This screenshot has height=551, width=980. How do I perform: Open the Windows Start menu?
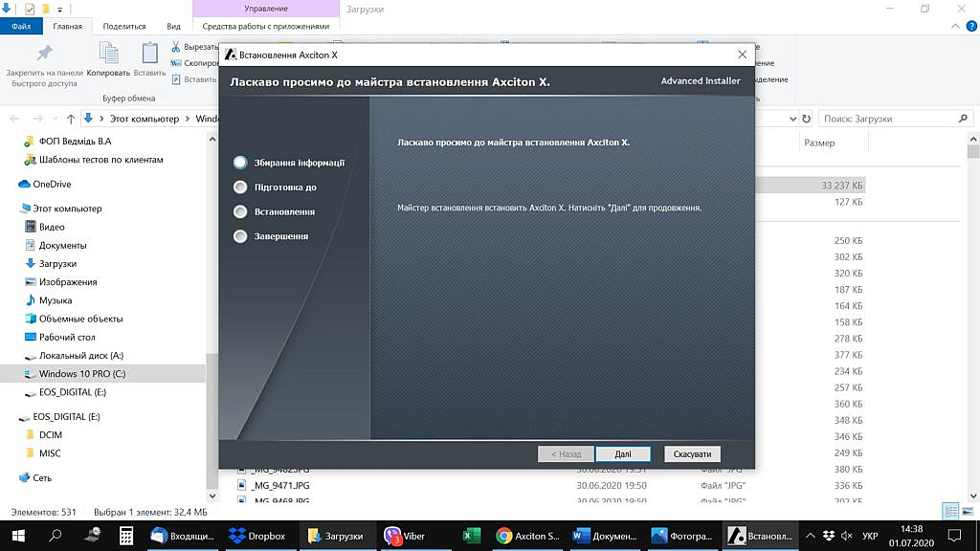pyautogui.click(x=18, y=536)
